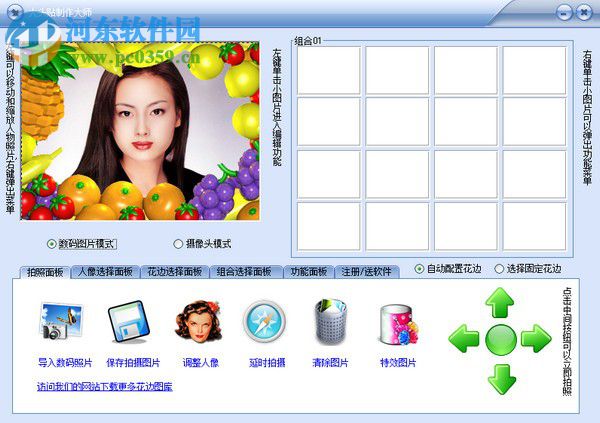The width and height of the screenshot is (600, 423).
Task: Click the system menu icon in title bar
Action: coord(15,13)
